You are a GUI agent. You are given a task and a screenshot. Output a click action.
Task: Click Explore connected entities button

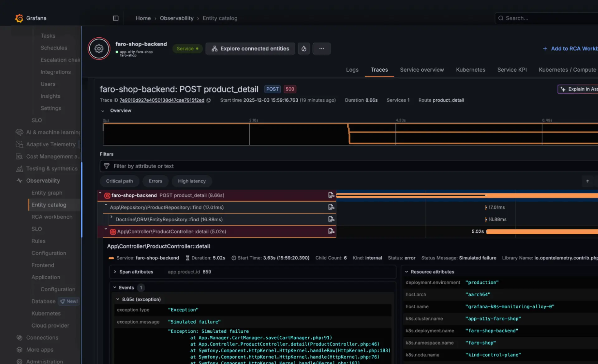coord(250,49)
